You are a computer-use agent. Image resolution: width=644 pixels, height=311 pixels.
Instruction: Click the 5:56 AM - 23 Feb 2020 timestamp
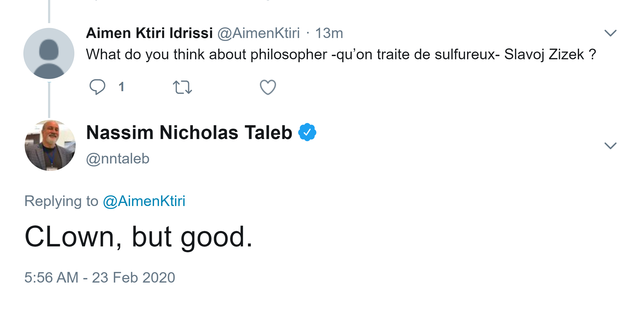tap(100, 278)
